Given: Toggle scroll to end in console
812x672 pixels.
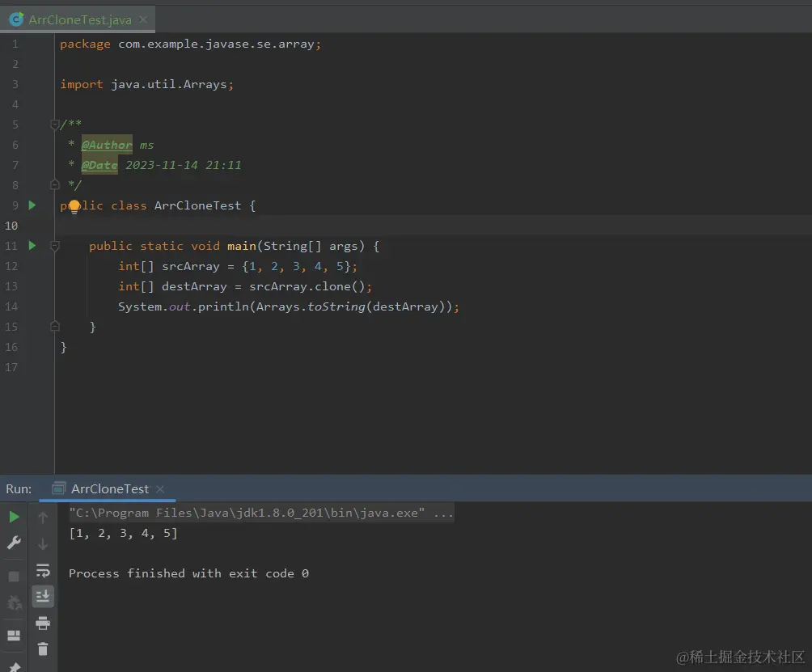Looking at the screenshot, I should [43, 597].
